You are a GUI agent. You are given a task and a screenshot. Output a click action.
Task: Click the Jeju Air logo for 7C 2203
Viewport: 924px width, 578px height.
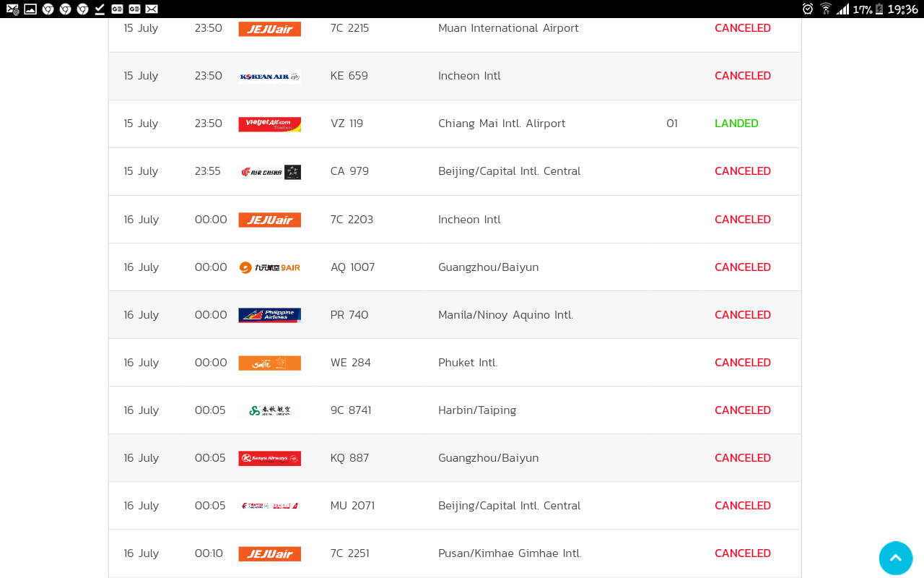point(269,220)
